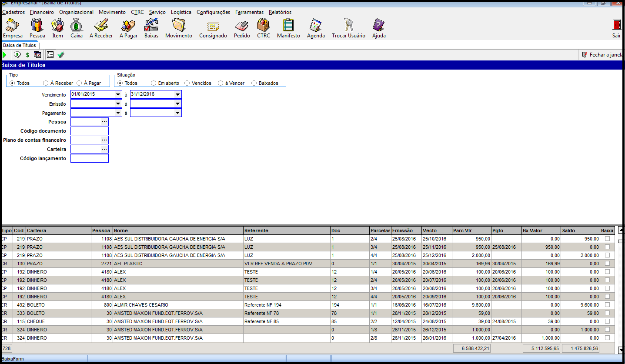Expand the Pagamento start date dropdown
Image resolution: width=625 pixels, height=364 pixels.
(118, 113)
